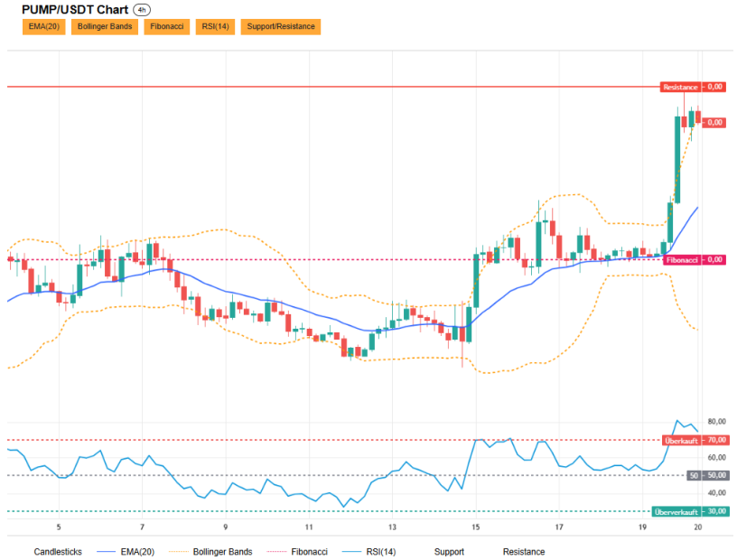The image size is (737, 560).
Task: Click Fibonacci text in the bottom legend
Action: coord(309,552)
